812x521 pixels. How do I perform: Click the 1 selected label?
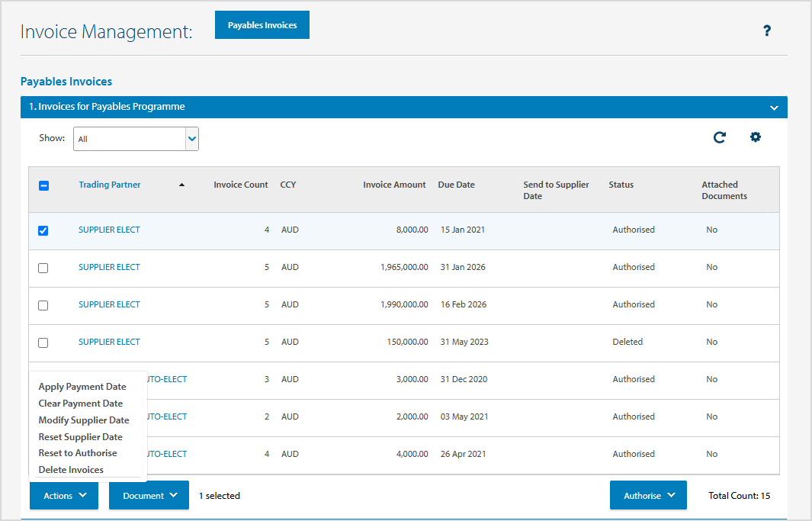tap(220, 496)
